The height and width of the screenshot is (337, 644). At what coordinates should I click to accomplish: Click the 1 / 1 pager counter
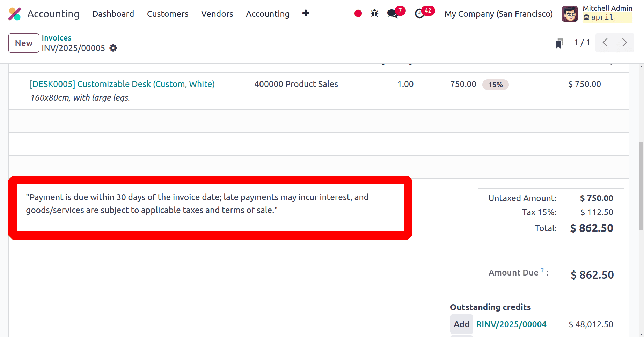582,43
